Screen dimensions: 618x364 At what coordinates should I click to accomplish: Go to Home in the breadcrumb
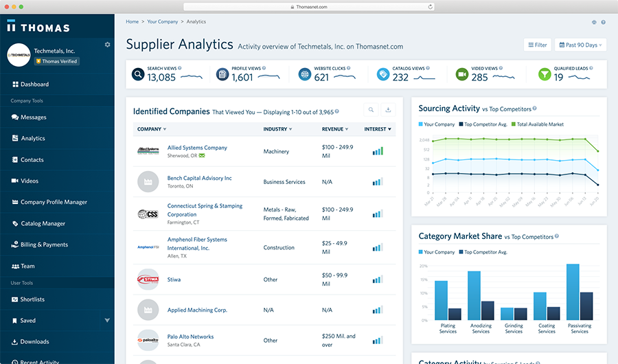click(132, 22)
